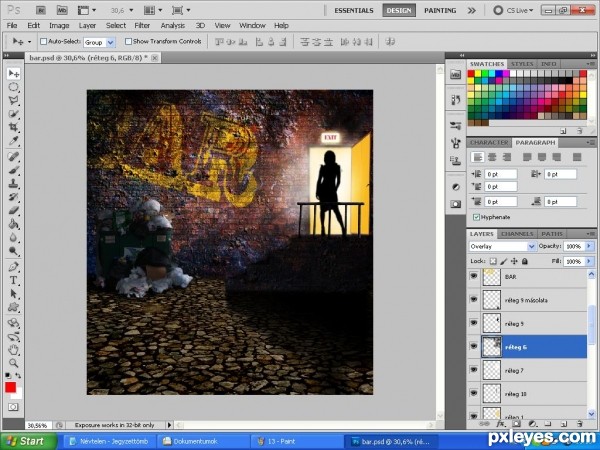Toggle visibility of réteg 9 layer
600x450 pixels.
pyautogui.click(x=474, y=323)
